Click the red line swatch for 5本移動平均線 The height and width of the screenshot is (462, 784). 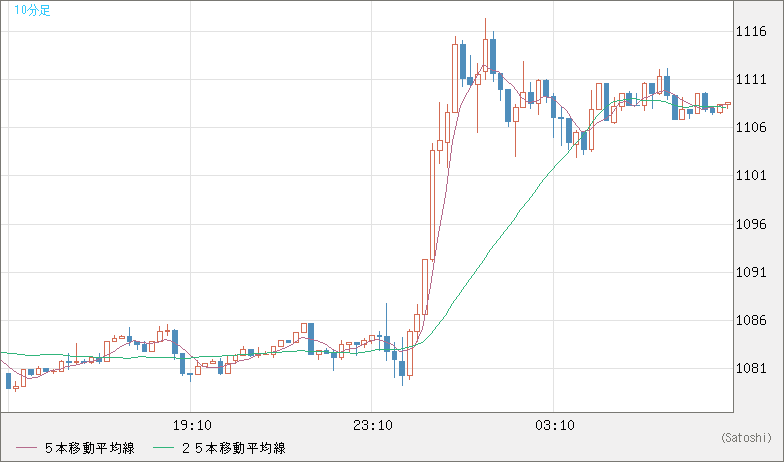tap(26, 448)
